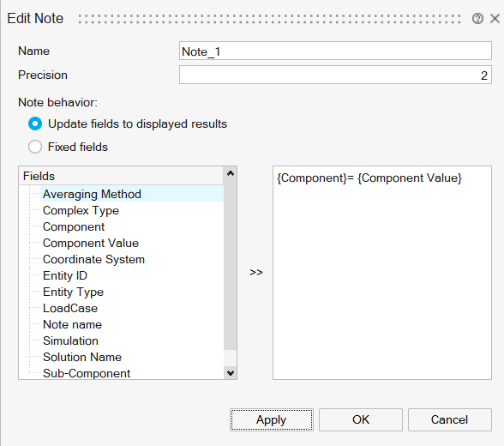
Task: Confirm with the OK button
Action: pyautogui.click(x=361, y=419)
